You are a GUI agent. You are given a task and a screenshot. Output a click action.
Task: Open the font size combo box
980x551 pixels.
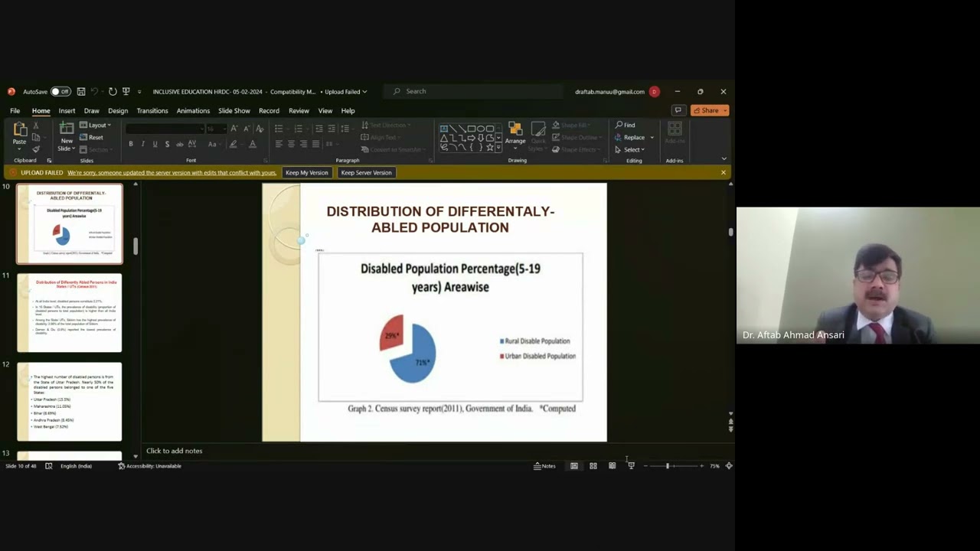coord(215,129)
